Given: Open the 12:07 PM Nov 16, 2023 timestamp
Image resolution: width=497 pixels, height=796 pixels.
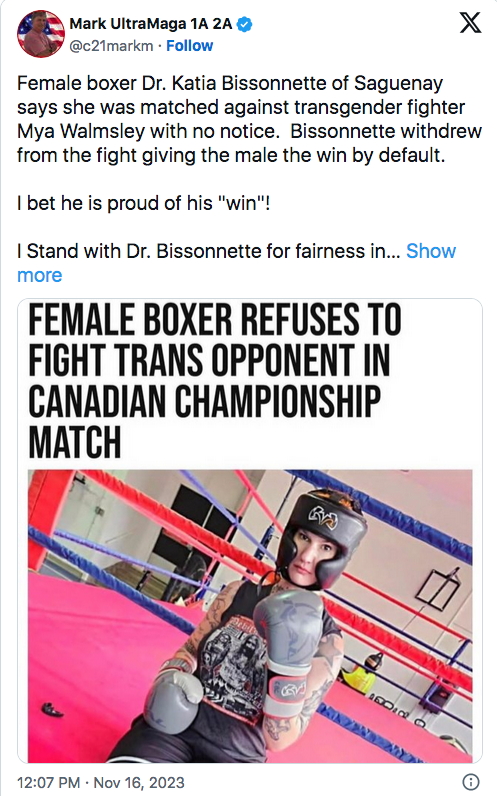Looking at the screenshot, I should coord(101,782).
